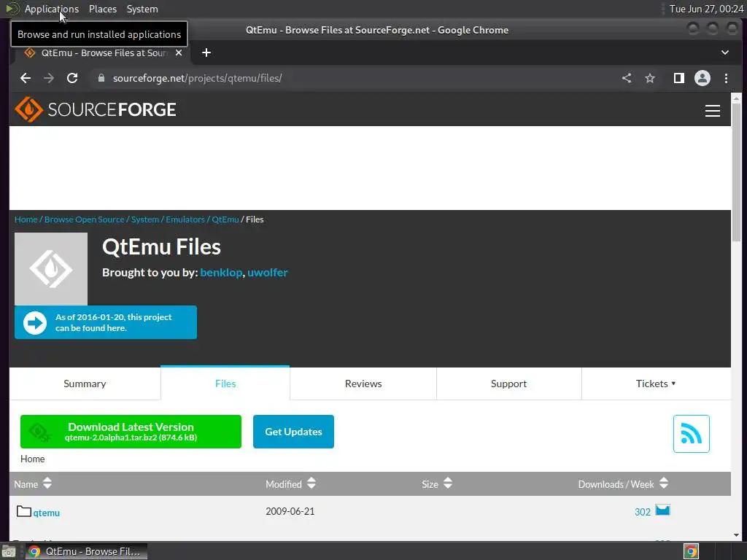Select the Files tab
Image resolution: width=747 pixels, height=560 pixels.
225,384
